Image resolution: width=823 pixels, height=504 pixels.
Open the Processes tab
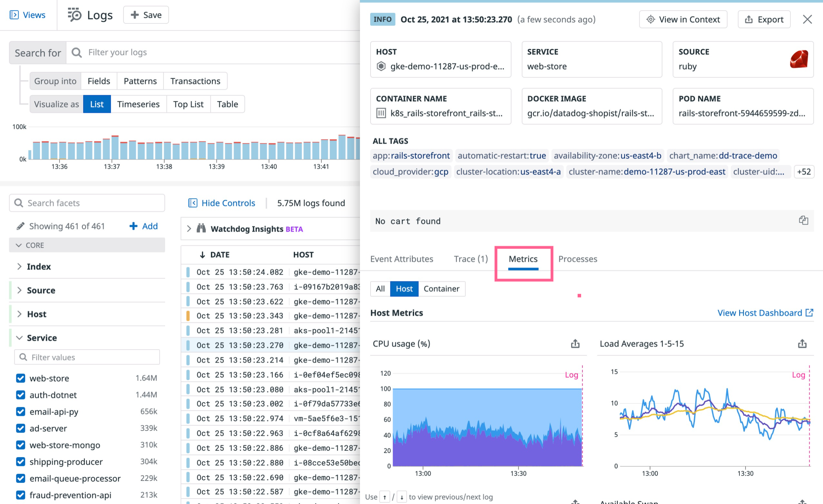(x=578, y=259)
